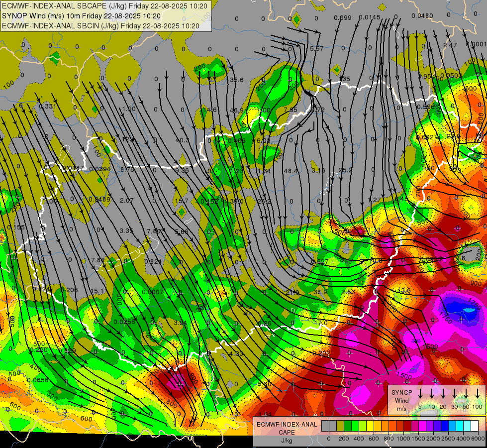This screenshot has height=448, width=487.
Task: Click the 50 m/s wind arrow in legend
Action: tap(466, 393)
